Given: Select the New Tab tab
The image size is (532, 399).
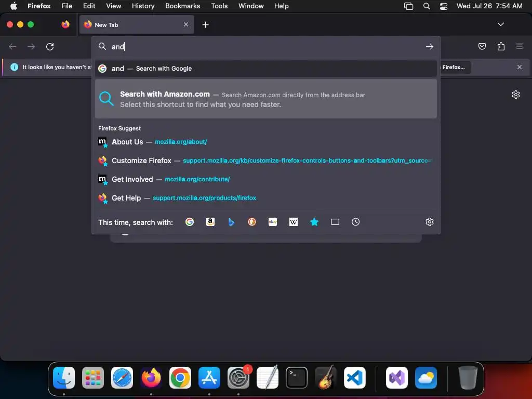Looking at the screenshot, I should point(137,24).
